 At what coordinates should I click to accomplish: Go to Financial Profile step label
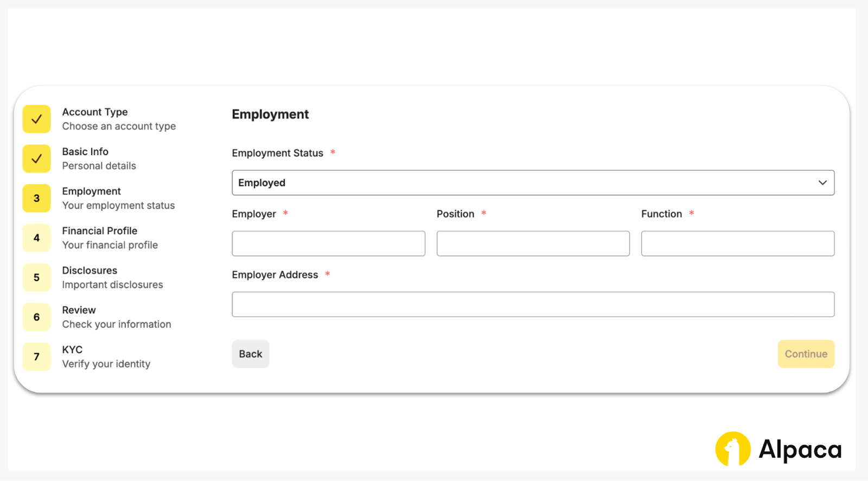click(x=99, y=231)
